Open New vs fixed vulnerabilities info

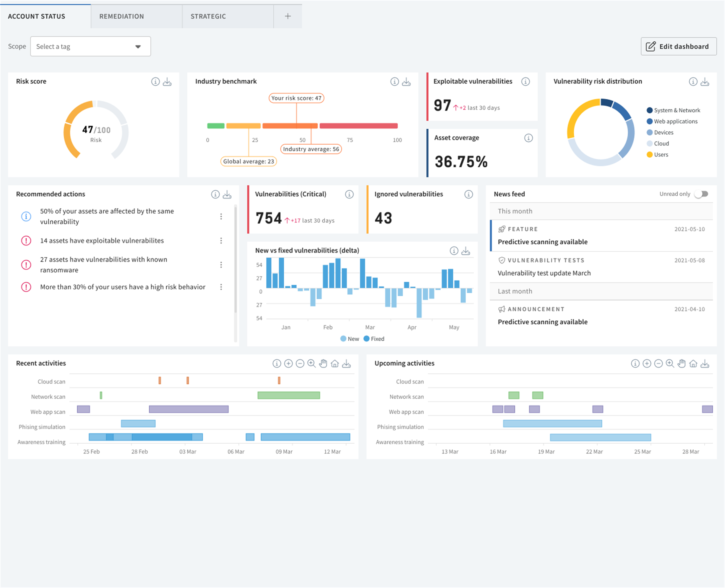pos(454,251)
